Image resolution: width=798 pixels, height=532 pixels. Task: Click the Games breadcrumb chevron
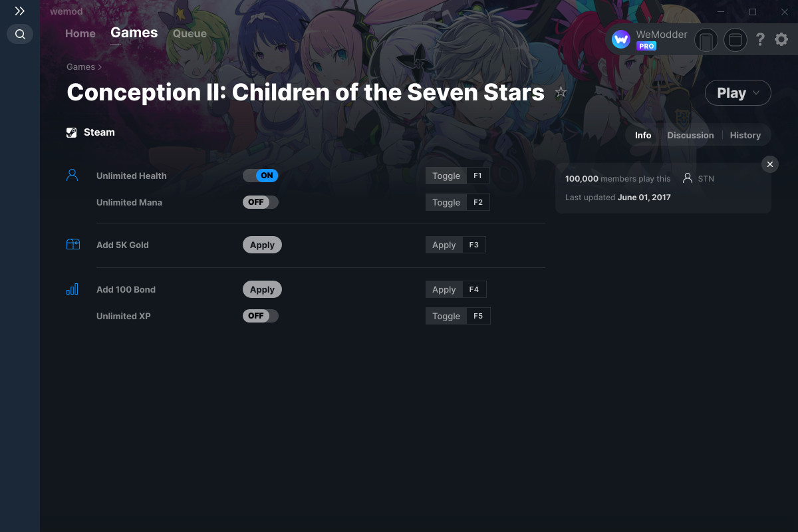pos(100,66)
